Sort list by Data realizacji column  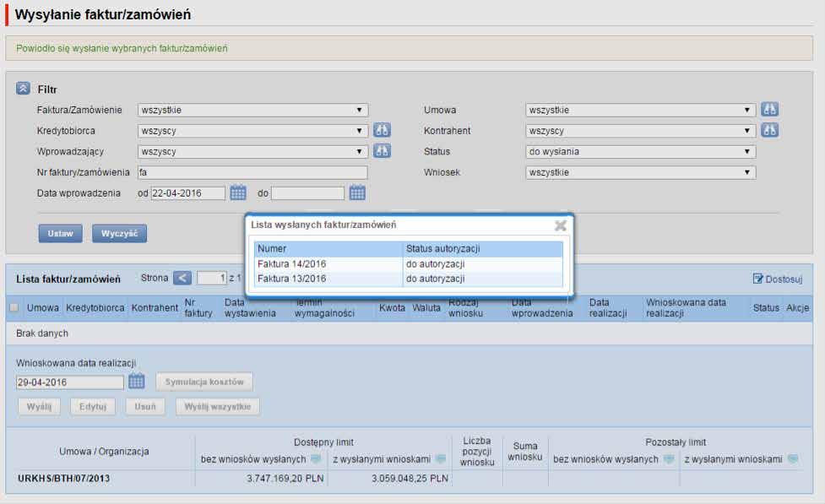pos(608,308)
